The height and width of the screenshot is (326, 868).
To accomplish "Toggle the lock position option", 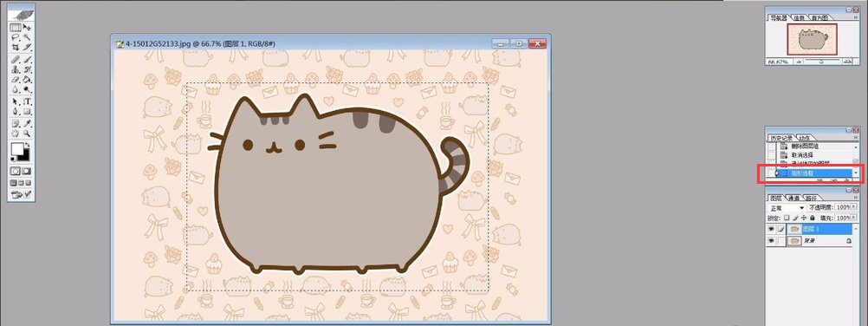I will coord(804,218).
